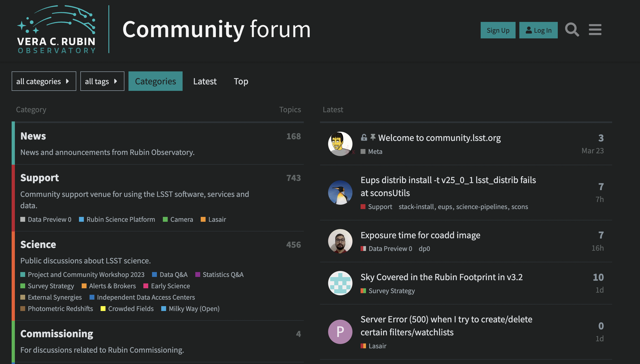
Task: Open Rubin Science Platform subcategory
Action: [120, 219]
